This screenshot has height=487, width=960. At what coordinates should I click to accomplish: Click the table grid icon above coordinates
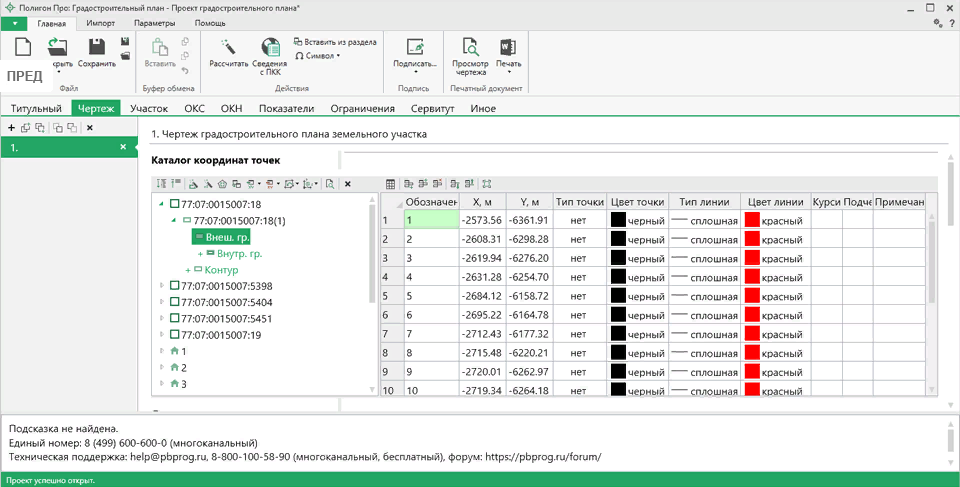(392, 184)
